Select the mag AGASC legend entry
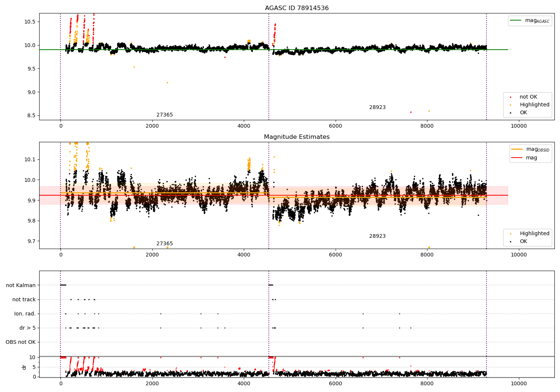This screenshot has height=392, width=560. click(530, 21)
